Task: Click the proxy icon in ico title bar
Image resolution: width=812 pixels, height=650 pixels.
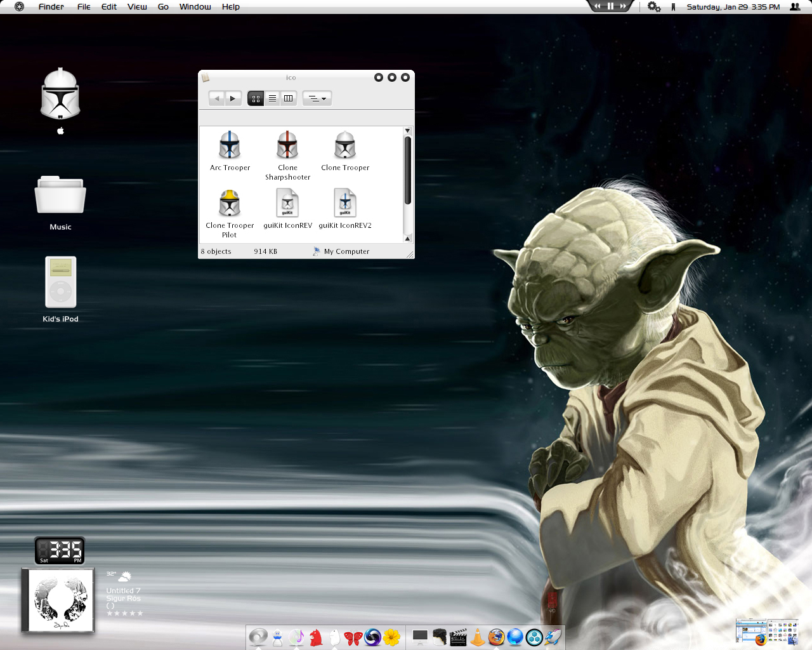Action: pos(206,77)
